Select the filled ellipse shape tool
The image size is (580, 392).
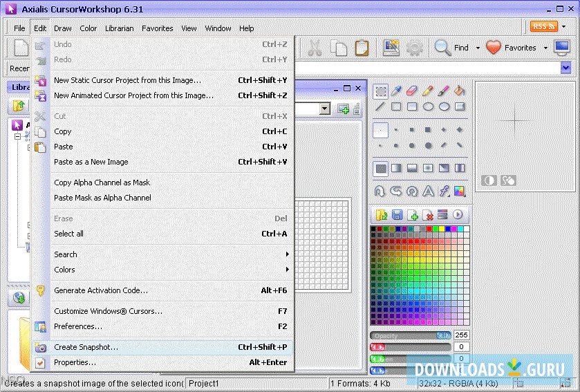[444, 107]
